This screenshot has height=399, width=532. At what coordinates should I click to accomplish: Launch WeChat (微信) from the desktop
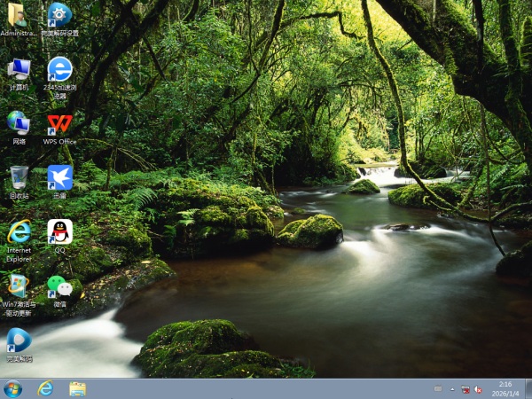pyautogui.click(x=59, y=286)
